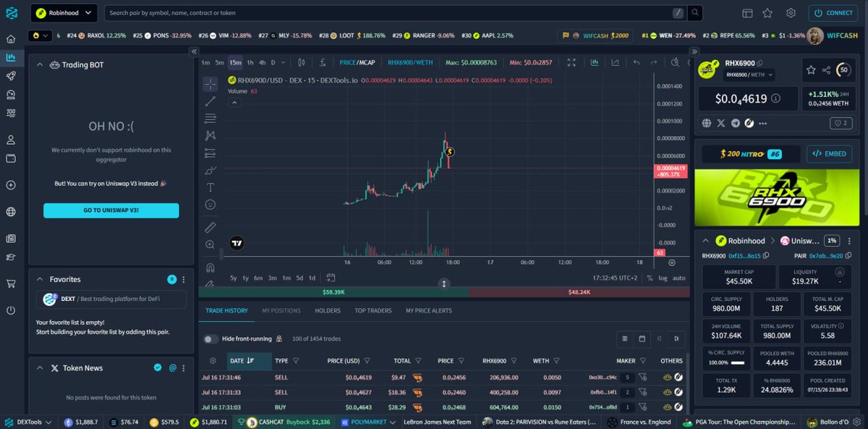Collapse the Favorites panel
This screenshot has height=429, width=868.
(x=41, y=279)
